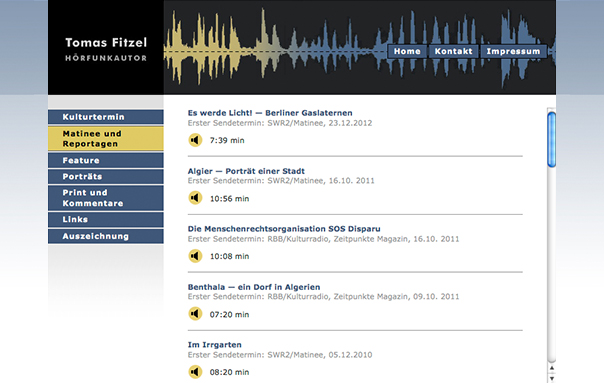Screen dimensions: 604x383
Task: Click the 10:08 min duration text
Action: click(229, 256)
